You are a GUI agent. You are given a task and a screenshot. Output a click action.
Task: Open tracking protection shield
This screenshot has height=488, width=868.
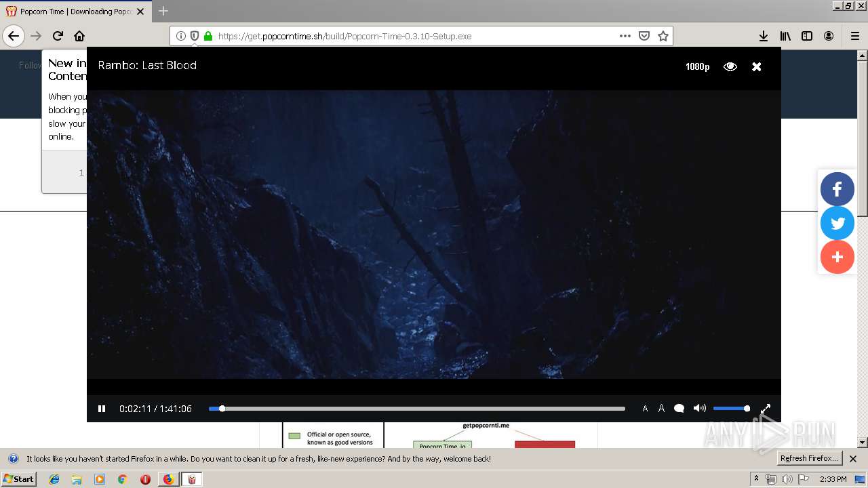point(195,36)
